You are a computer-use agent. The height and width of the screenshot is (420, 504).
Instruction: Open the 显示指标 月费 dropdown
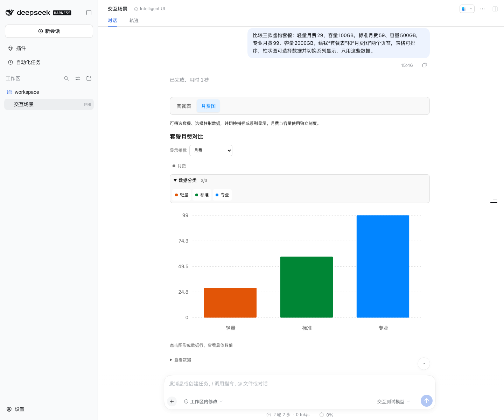point(211,150)
